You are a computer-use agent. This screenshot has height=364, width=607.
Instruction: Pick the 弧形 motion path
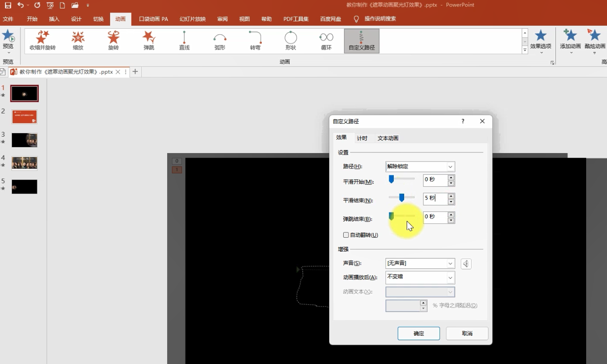[x=220, y=40]
